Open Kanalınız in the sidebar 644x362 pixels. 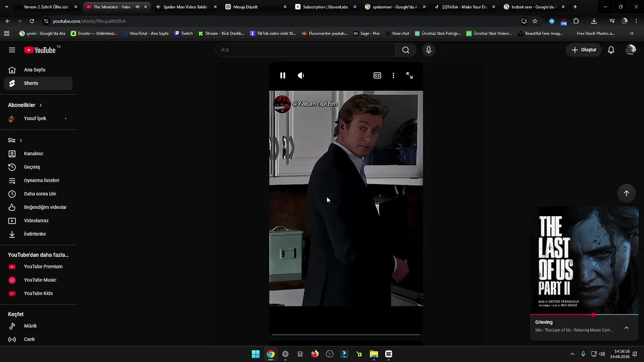pyautogui.click(x=38, y=154)
